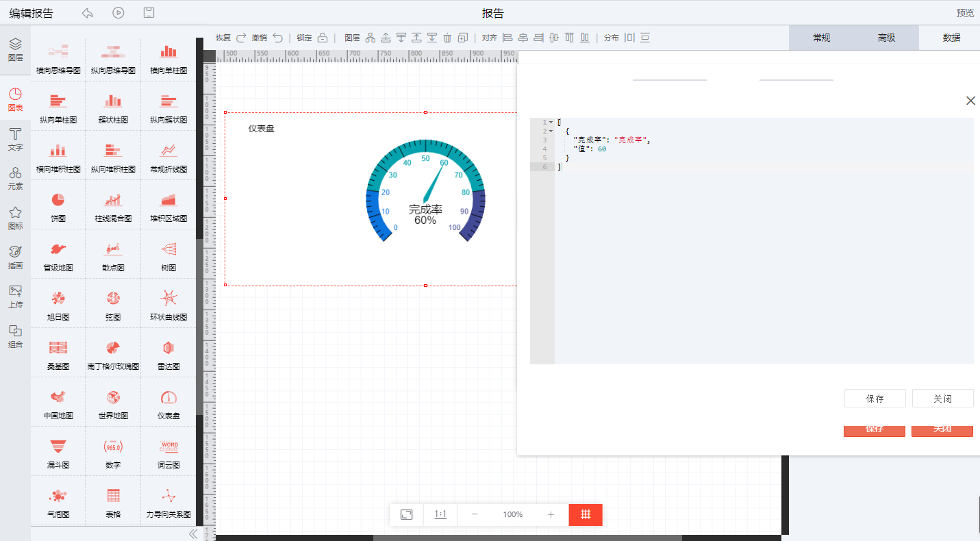The width and height of the screenshot is (980, 541).
Task: Switch to the 数据 properties tab
Action: pos(951,38)
